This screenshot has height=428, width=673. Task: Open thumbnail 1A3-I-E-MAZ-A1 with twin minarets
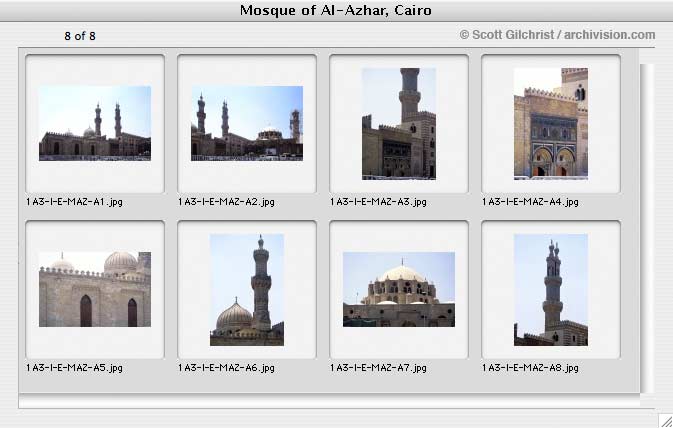point(95,123)
